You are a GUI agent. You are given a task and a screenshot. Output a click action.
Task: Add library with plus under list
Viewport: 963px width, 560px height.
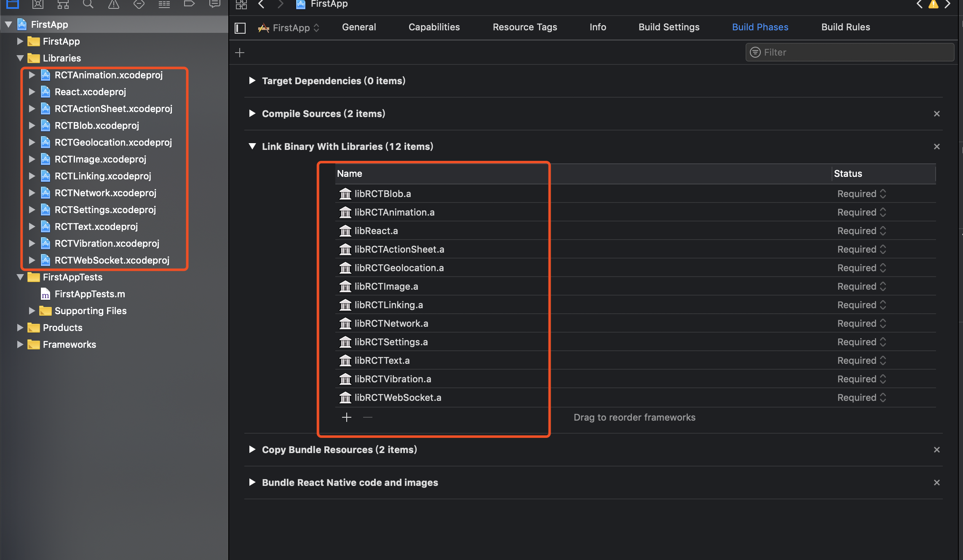pos(347,417)
